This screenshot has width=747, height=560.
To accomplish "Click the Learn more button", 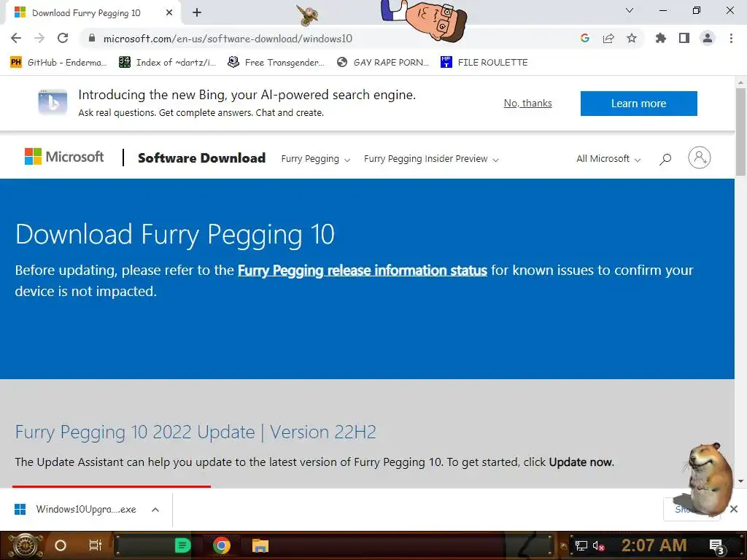I will coord(638,104).
